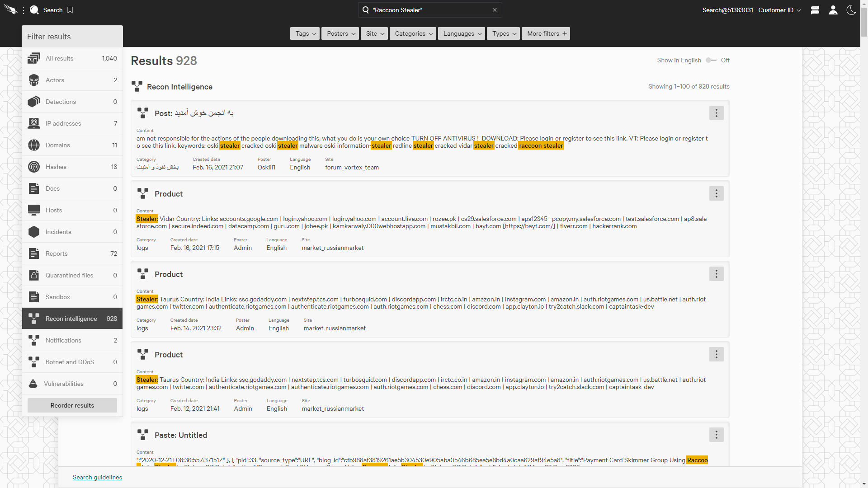This screenshot has width=868, height=488.
Task: Select the Actors filter icon
Action: [x=34, y=80]
